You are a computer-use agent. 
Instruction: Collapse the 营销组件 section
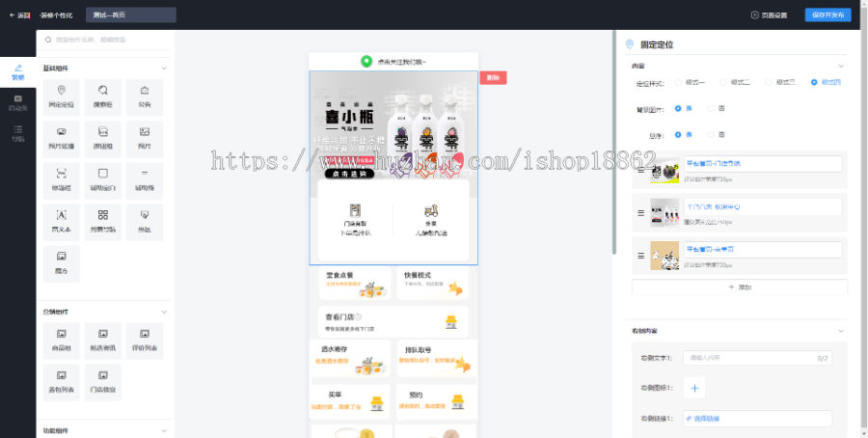click(164, 312)
